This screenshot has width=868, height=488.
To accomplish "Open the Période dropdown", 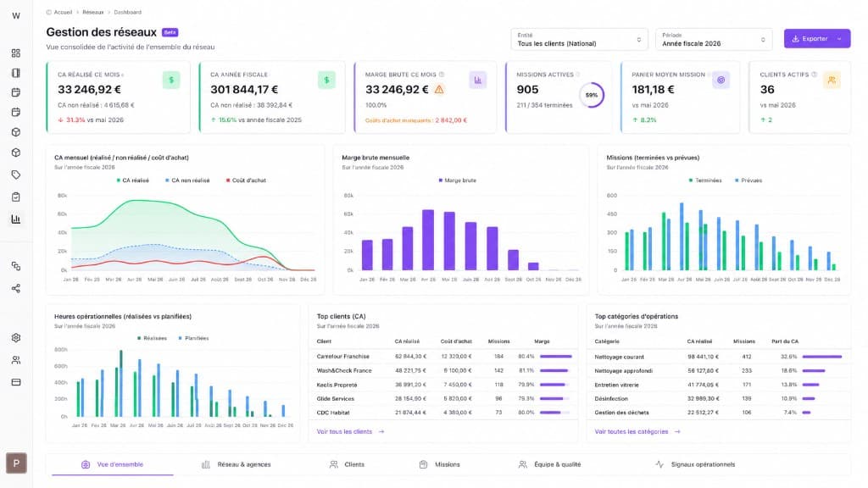I will (x=714, y=39).
